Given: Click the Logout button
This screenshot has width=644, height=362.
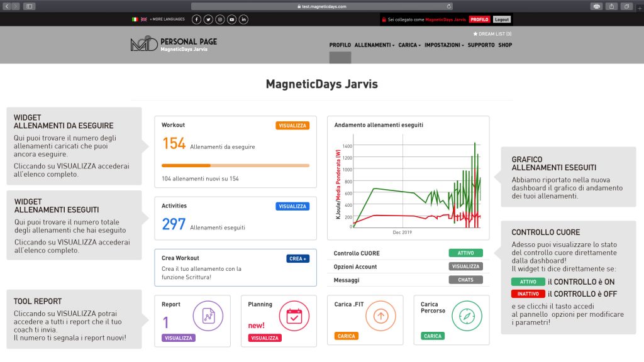Looking at the screenshot, I should click(501, 19).
